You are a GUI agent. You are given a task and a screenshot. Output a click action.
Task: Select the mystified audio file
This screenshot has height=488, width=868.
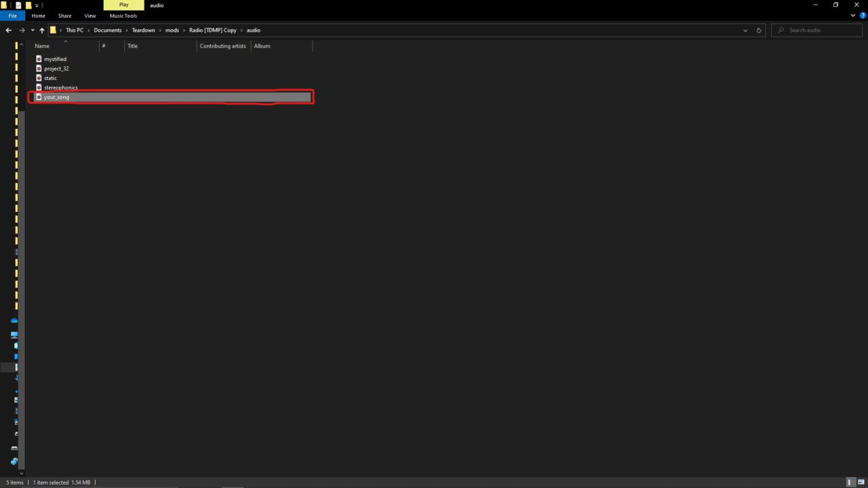tap(56, 59)
